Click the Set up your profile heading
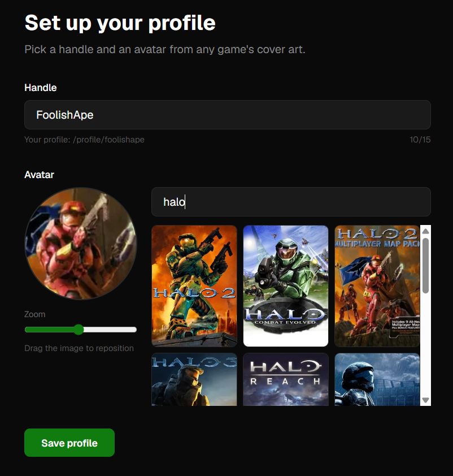This screenshot has width=453, height=476. (120, 23)
